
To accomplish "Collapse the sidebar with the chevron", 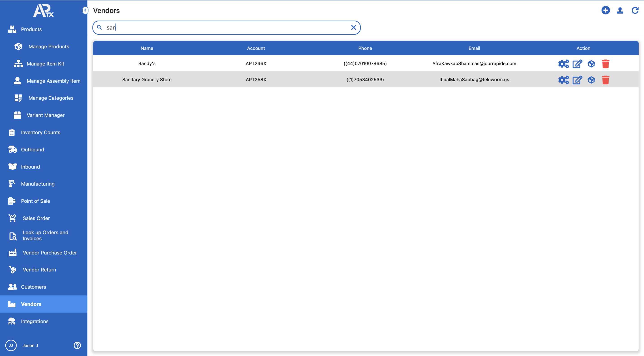I will click(x=85, y=10).
